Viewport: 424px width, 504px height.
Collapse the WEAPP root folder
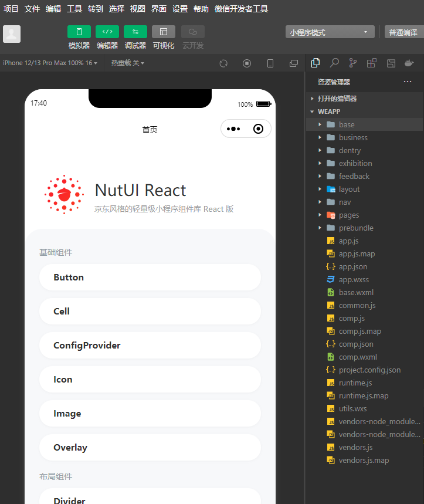point(365,111)
